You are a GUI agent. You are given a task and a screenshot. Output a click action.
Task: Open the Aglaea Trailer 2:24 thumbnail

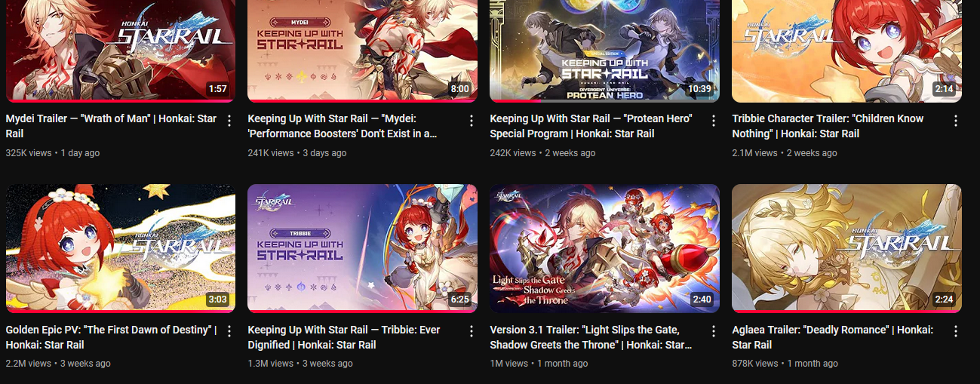coord(847,248)
